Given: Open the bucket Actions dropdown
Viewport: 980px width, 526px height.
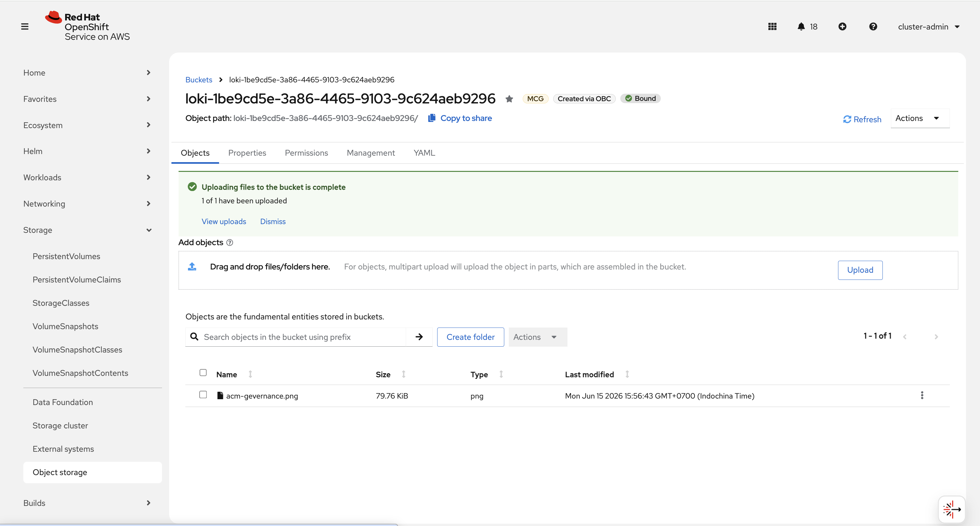Looking at the screenshot, I should (920, 118).
